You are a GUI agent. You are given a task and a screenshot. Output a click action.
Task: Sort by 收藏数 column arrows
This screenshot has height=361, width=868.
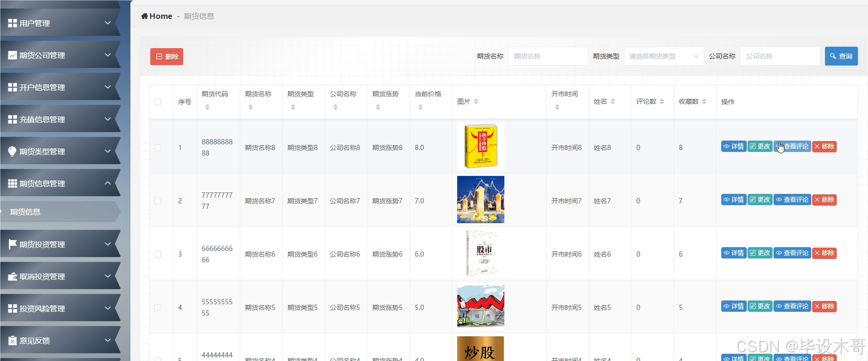click(x=704, y=101)
